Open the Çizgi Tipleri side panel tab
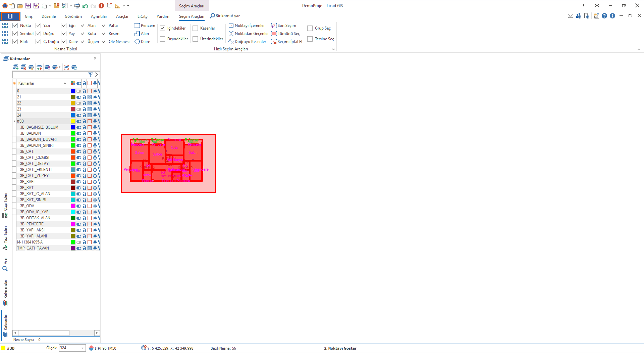This screenshot has width=644, height=353. (5, 205)
